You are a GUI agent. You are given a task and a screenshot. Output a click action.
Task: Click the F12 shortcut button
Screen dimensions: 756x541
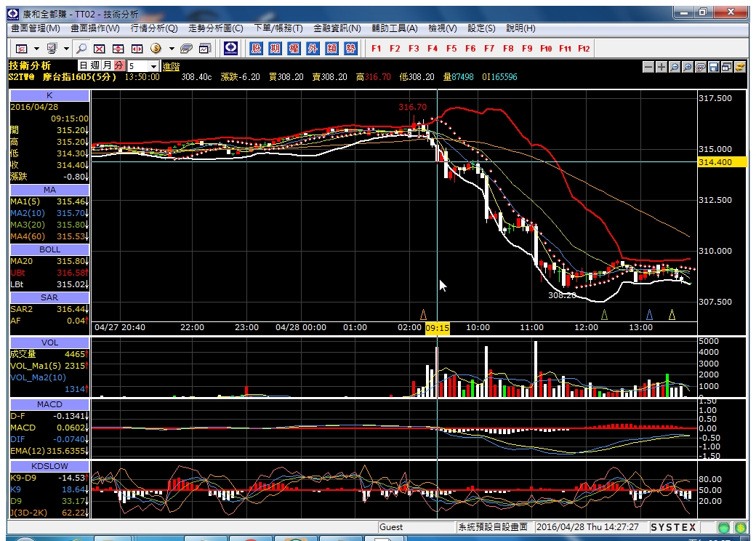(x=584, y=48)
